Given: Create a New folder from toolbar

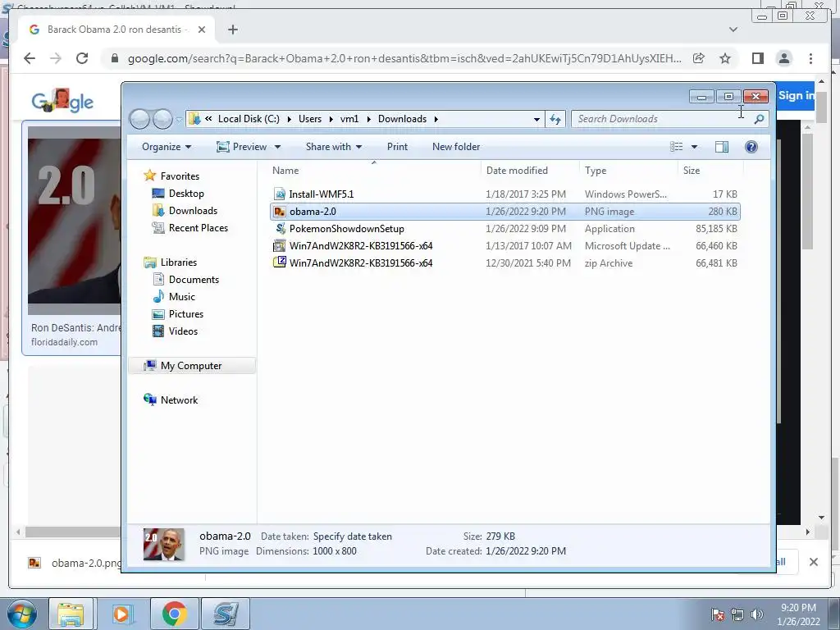Looking at the screenshot, I should (x=456, y=147).
